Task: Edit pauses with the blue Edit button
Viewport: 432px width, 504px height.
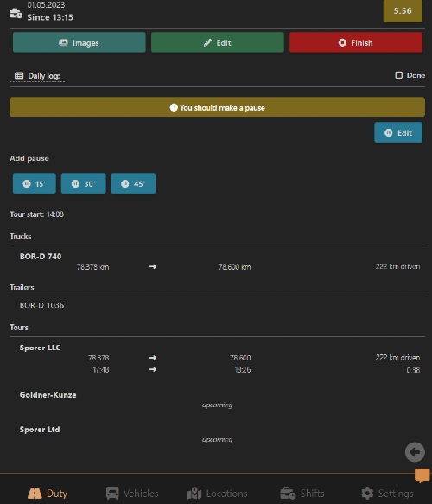Action: pyautogui.click(x=398, y=132)
